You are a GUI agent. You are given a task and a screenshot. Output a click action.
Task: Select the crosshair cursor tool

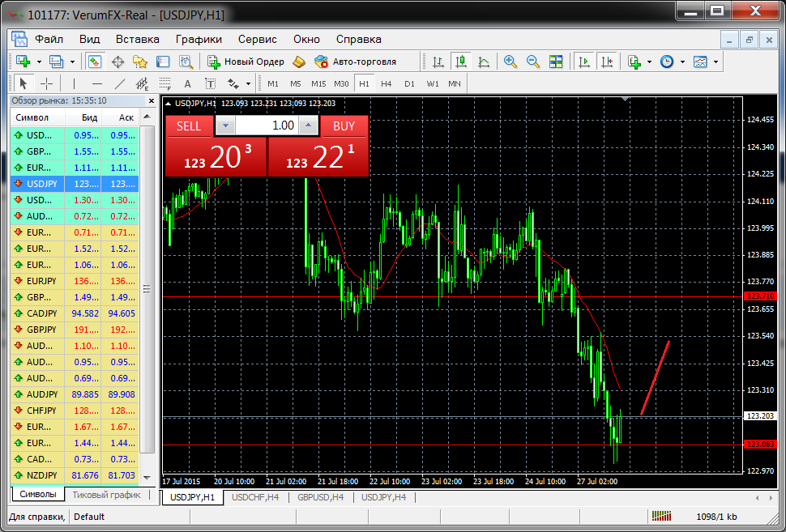46,83
